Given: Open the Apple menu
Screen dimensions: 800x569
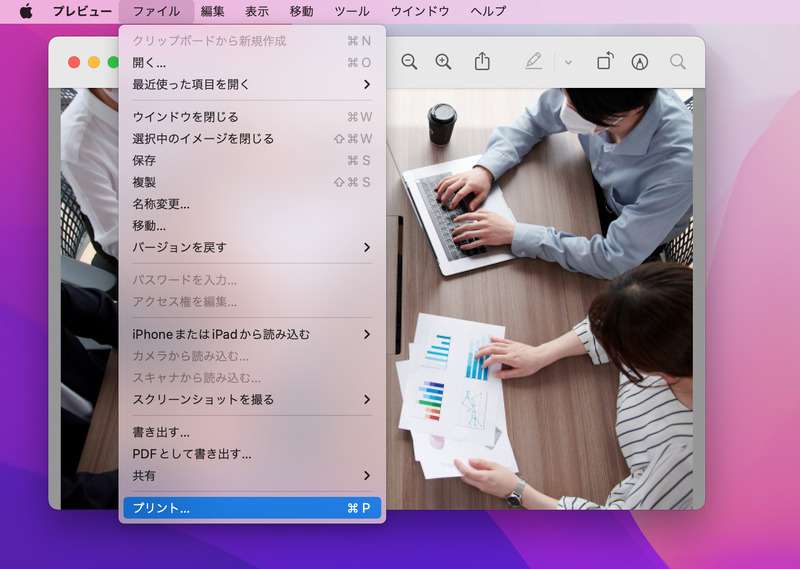Looking at the screenshot, I should click(x=26, y=11).
